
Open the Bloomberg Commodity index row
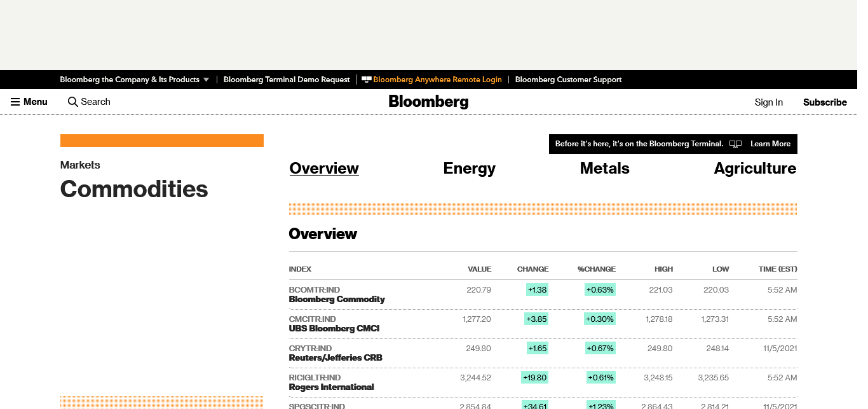pyautogui.click(x=337, y=299)
